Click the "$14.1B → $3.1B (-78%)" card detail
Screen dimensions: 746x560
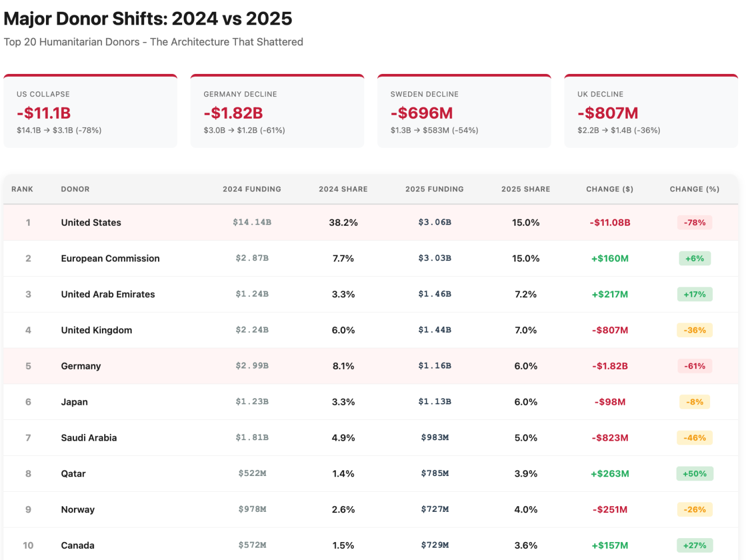point(59,130)
